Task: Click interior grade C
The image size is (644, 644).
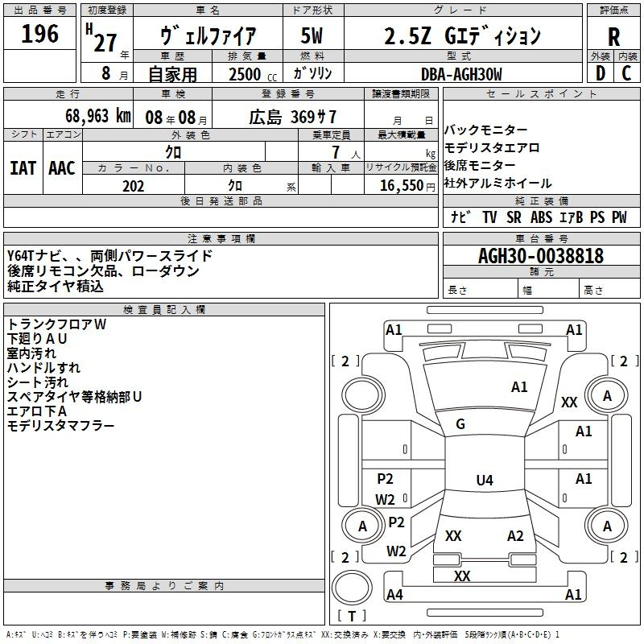Action: (x=626, y=73)
